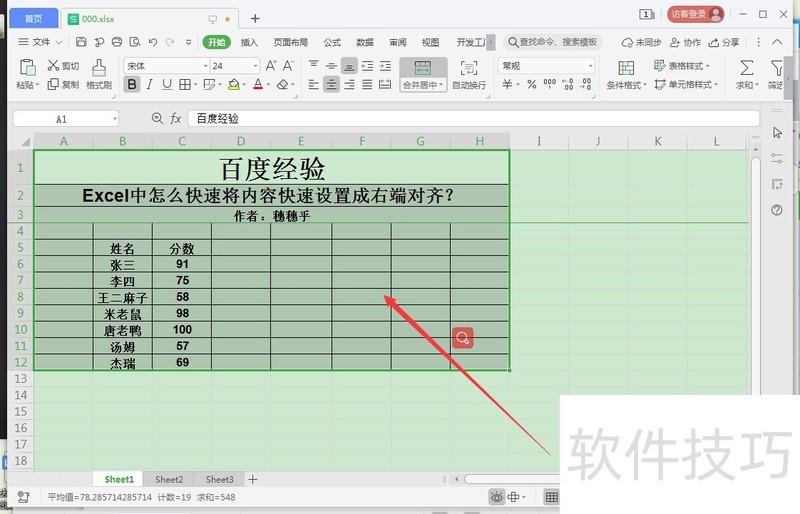Add a new sheet with plus button

[253, 479]
